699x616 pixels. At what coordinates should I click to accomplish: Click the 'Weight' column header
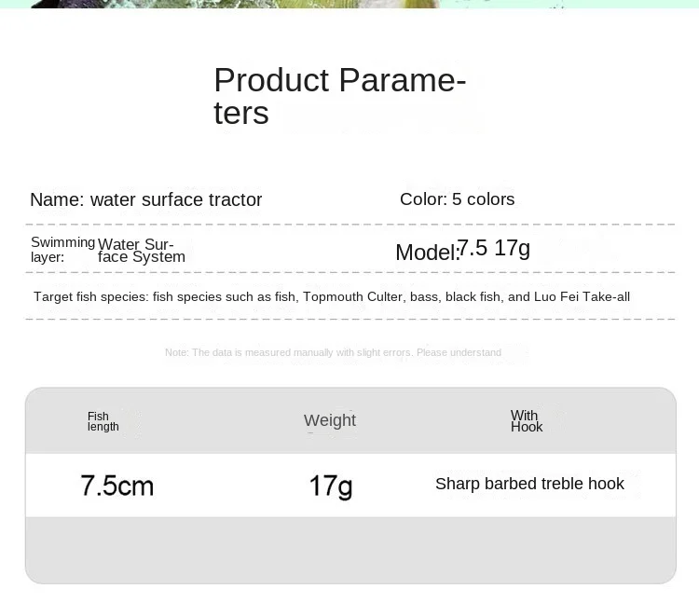click(x=330, y=420)
